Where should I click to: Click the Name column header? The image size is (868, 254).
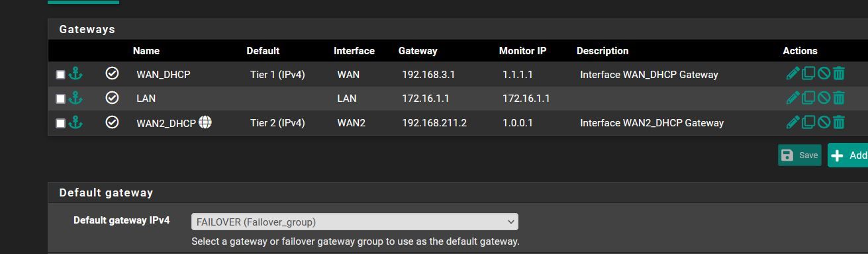pos(146,51)
